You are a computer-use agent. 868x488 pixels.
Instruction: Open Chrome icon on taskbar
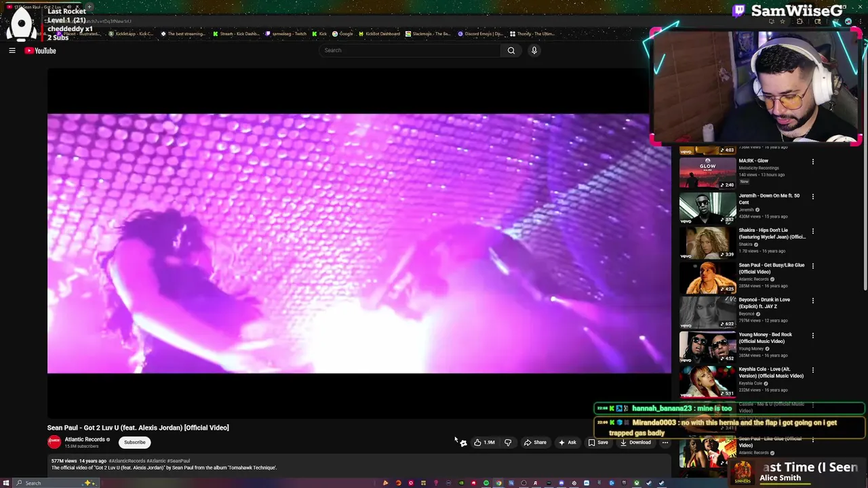click(x=498, y=483)
